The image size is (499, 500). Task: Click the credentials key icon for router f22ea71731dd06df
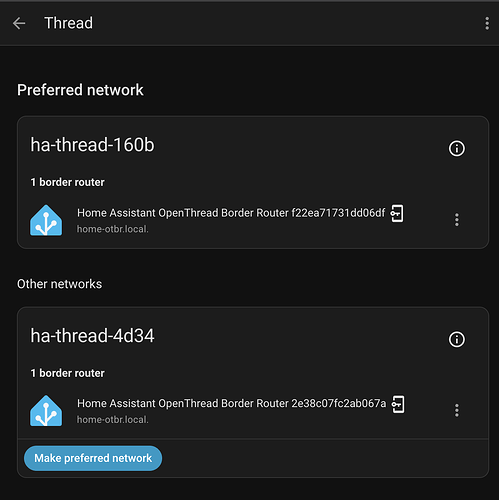tap(397, 213)
